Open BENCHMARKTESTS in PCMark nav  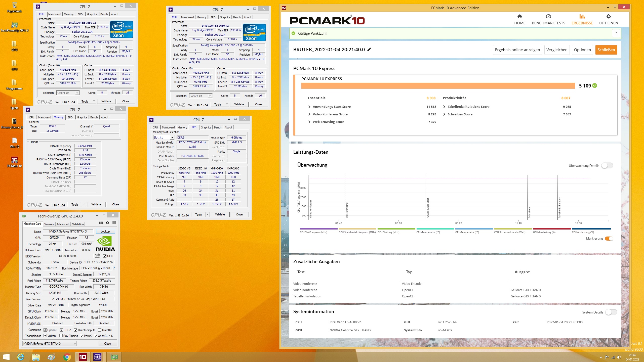click(548, 20)
